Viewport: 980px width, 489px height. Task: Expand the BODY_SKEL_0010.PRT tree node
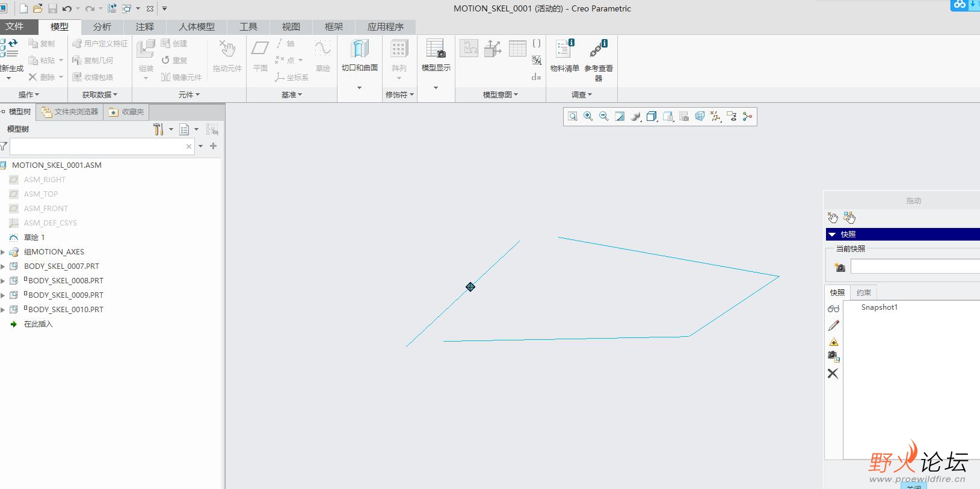coord(3,310)
